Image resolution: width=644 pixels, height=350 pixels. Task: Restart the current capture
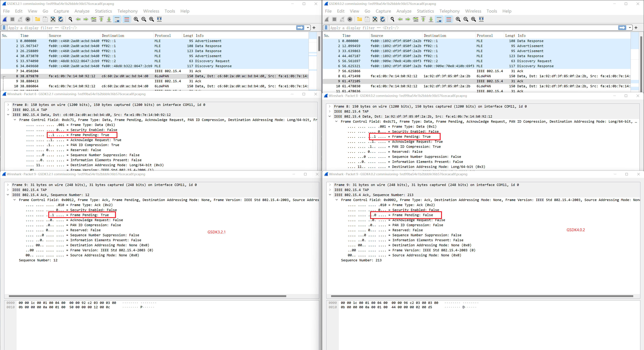(20, 19)
